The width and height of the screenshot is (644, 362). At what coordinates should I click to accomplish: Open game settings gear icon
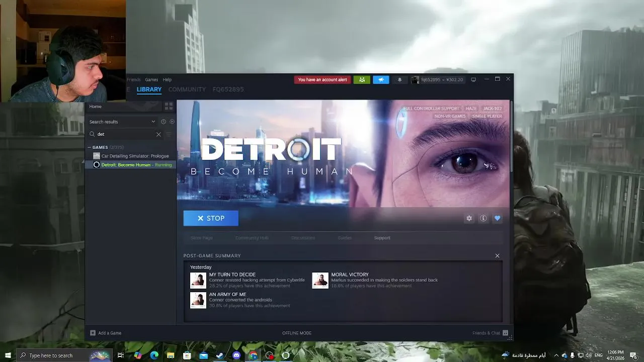[469, 218]
